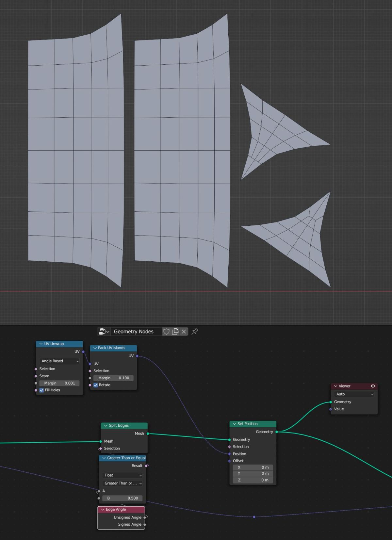392x540 pixels.
Task: Click the Signed Angle output socket
Action: [x=145, y=525]
